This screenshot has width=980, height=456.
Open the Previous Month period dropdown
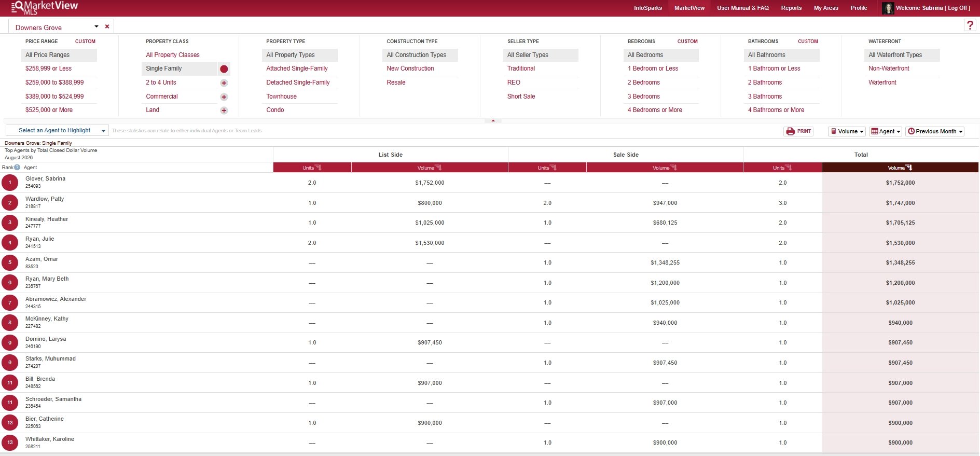click(935, 131)
